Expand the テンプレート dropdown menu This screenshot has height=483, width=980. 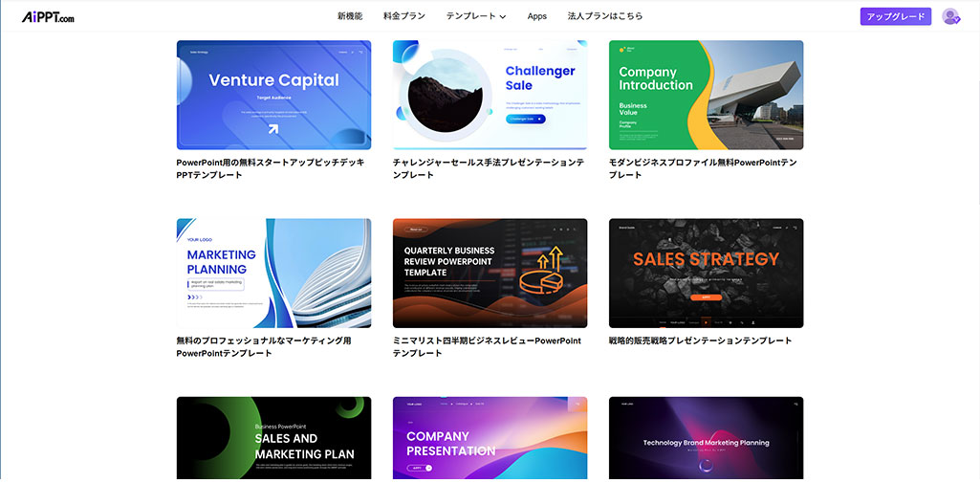point(475,16)
